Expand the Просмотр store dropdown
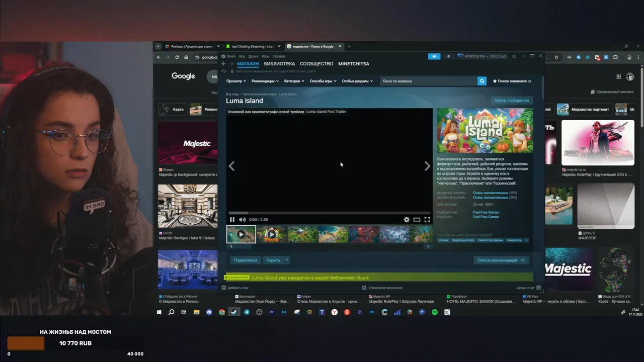 click(236, 81)
